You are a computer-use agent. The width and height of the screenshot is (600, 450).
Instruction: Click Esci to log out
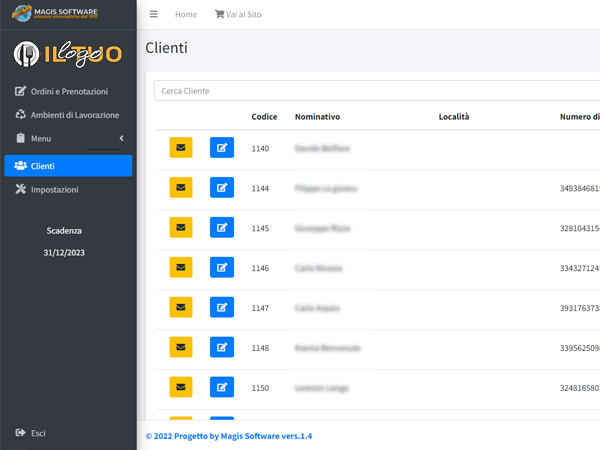[x=30, y=433]
